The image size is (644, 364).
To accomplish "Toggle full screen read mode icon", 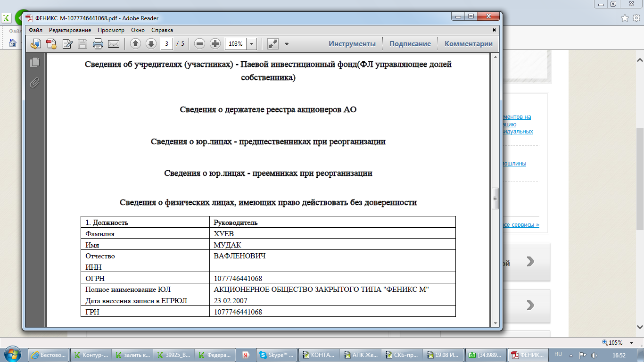I will coord(273,44).
